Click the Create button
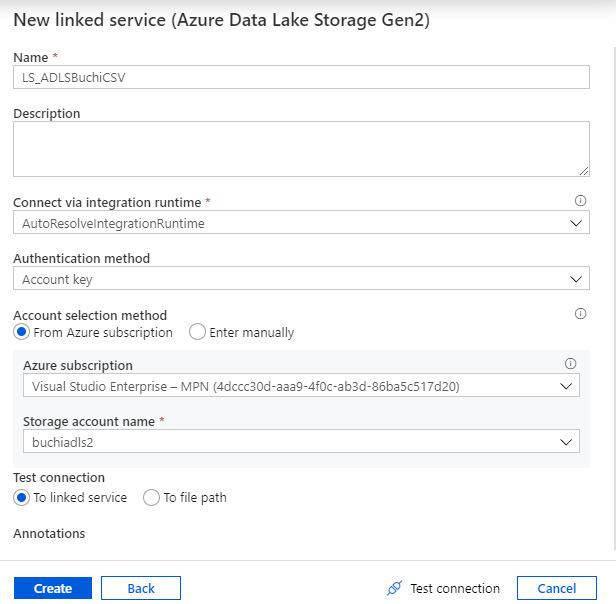616x604 pixels. click(53, 588)
